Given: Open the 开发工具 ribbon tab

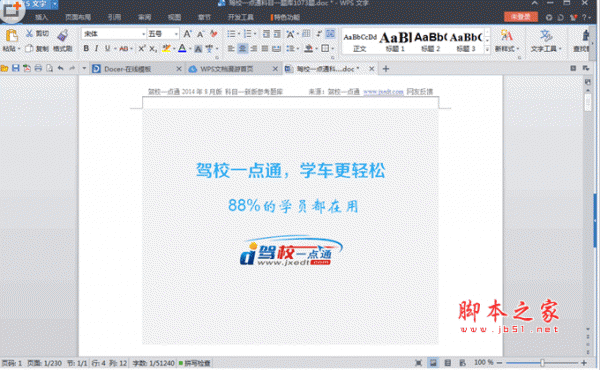Looking at the screenshot, I should [241, 17].
